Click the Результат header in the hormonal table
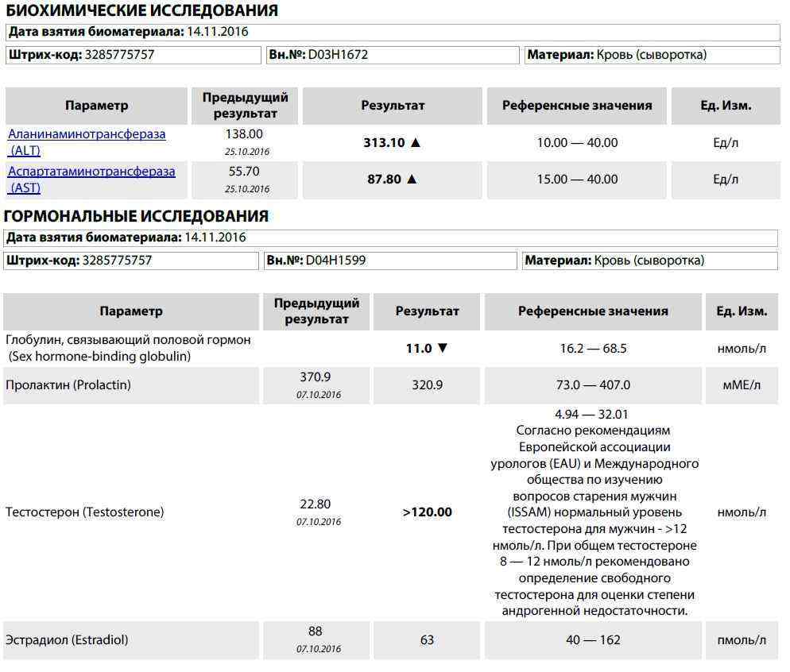790x672 pixels. coord(427,311)
